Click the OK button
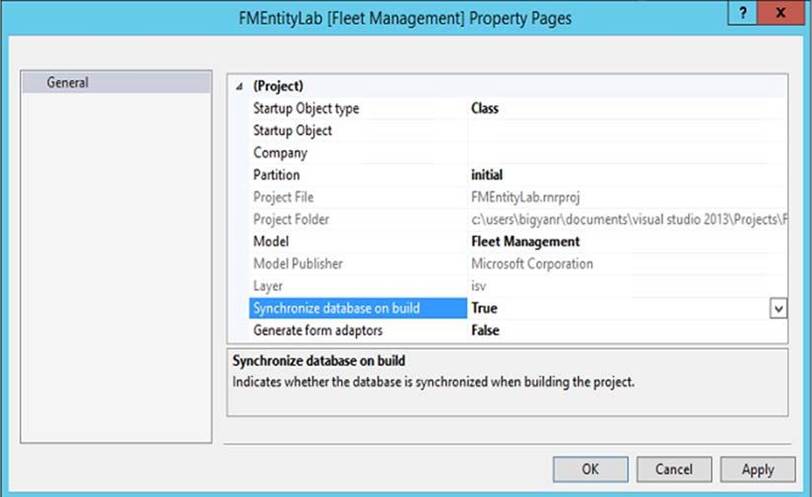The image size is (812, 497). (590, 469)
